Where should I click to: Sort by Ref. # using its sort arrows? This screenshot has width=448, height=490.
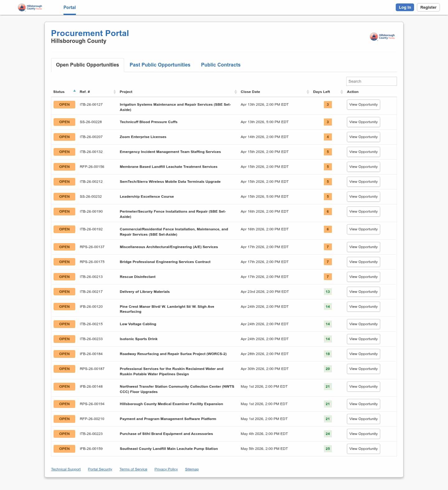(x=114, y=92)
